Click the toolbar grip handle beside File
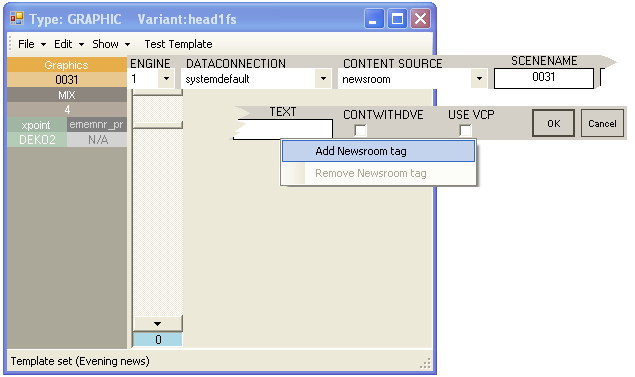 pos(11,44)
